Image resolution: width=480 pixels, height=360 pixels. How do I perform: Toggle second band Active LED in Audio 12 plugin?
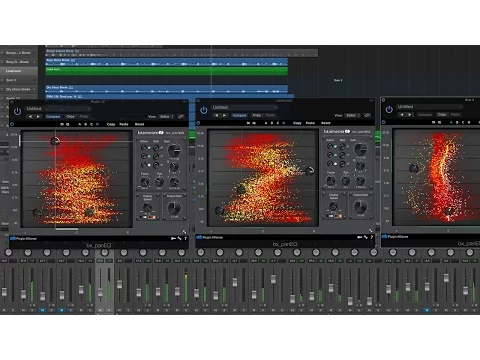point(149,156)
